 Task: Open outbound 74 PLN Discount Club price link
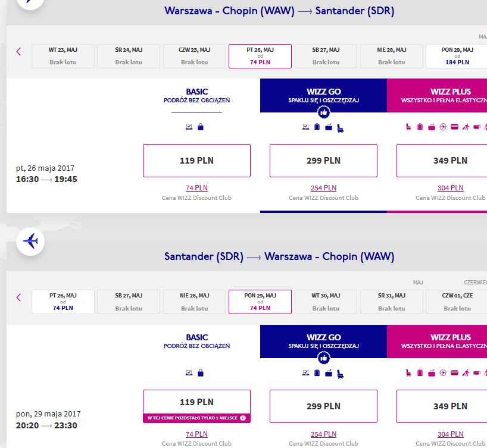click(196, 188)
